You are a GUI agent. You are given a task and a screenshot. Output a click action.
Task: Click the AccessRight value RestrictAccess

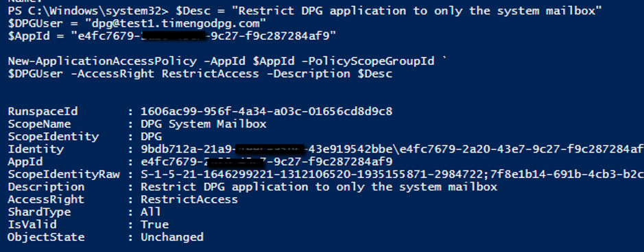pos(189,199)
